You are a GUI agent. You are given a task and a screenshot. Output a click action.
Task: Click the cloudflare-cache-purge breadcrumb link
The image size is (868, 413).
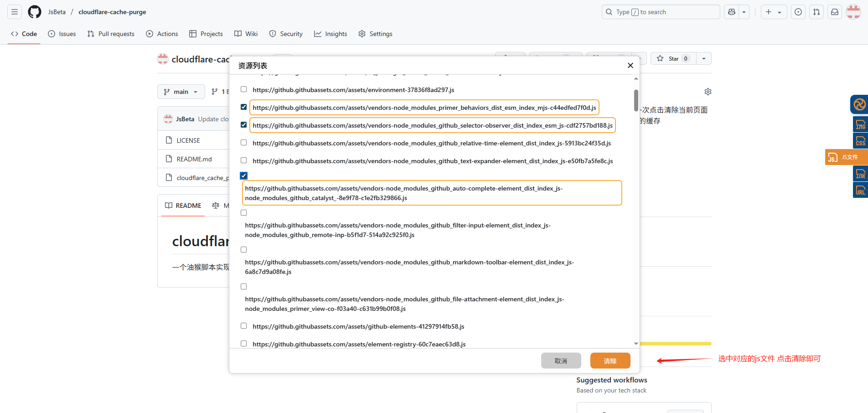click(112, 12)
